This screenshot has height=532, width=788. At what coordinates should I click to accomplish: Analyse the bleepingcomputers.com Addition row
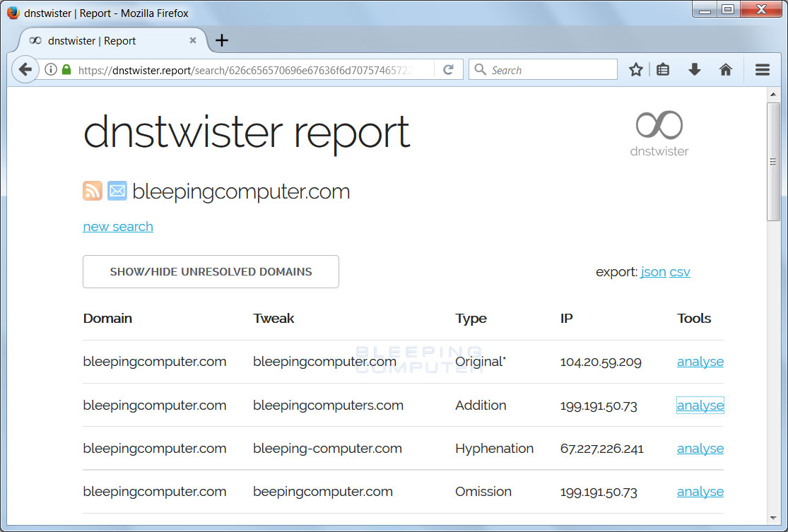coord(700,406)
